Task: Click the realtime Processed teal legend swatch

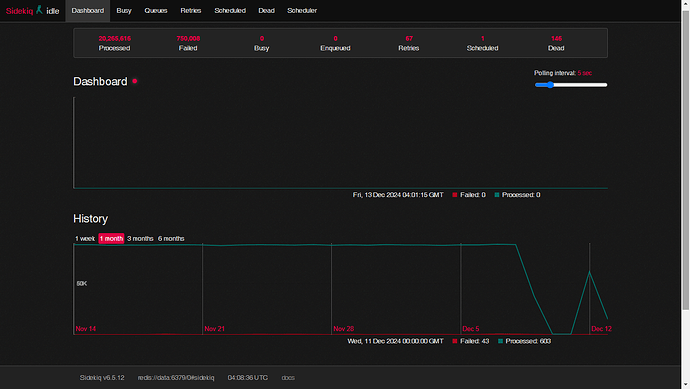Action: 497,195
